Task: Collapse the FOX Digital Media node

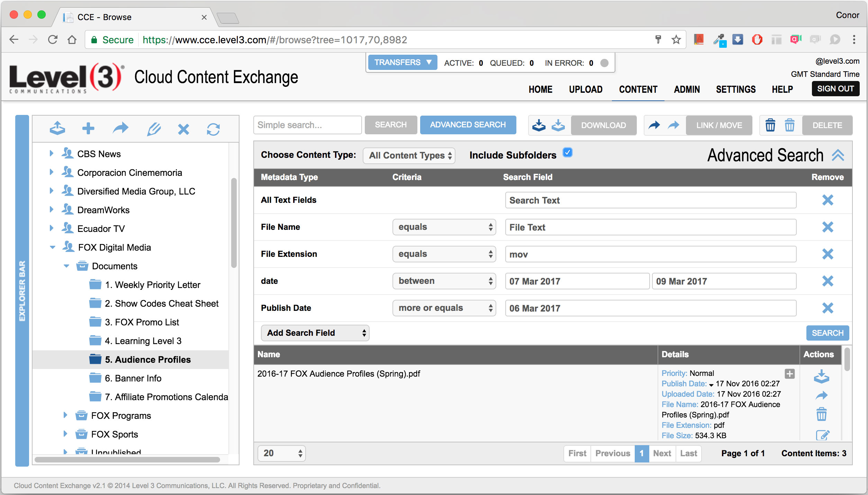Action: pos(52,247)
